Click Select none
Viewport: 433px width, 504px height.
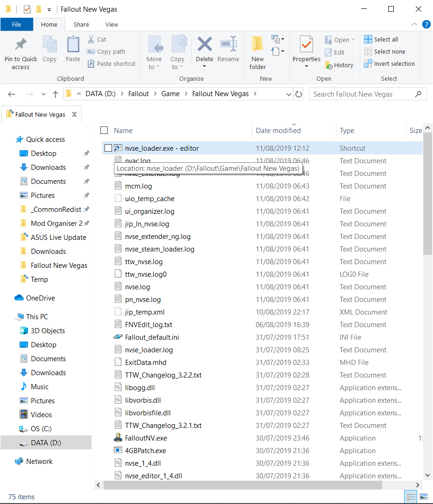coord(385,51)
